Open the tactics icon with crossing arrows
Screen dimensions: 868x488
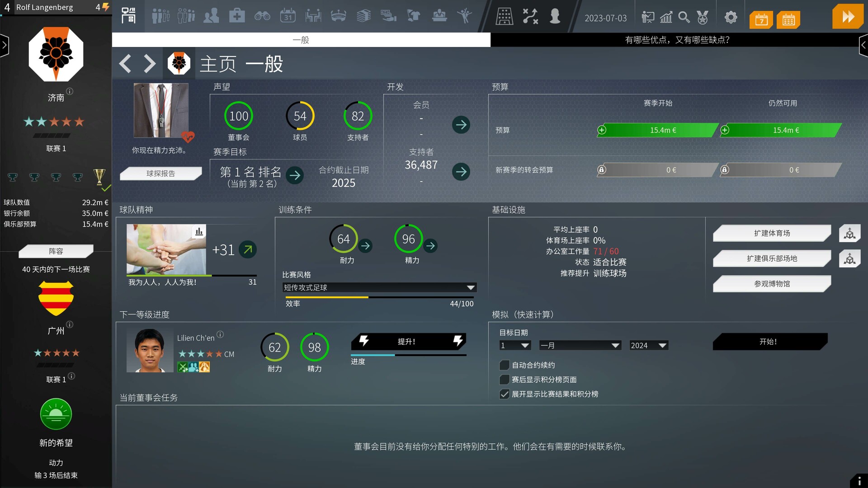pos(530,16)
